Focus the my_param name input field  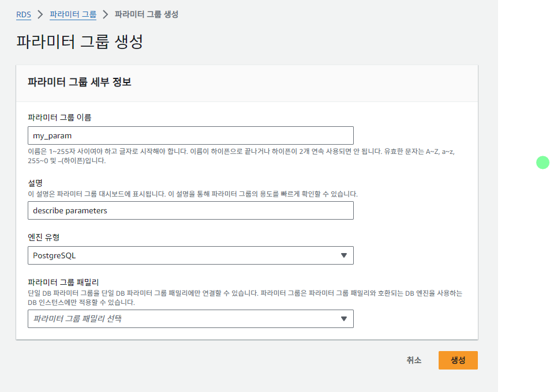[x=190, y=135]
